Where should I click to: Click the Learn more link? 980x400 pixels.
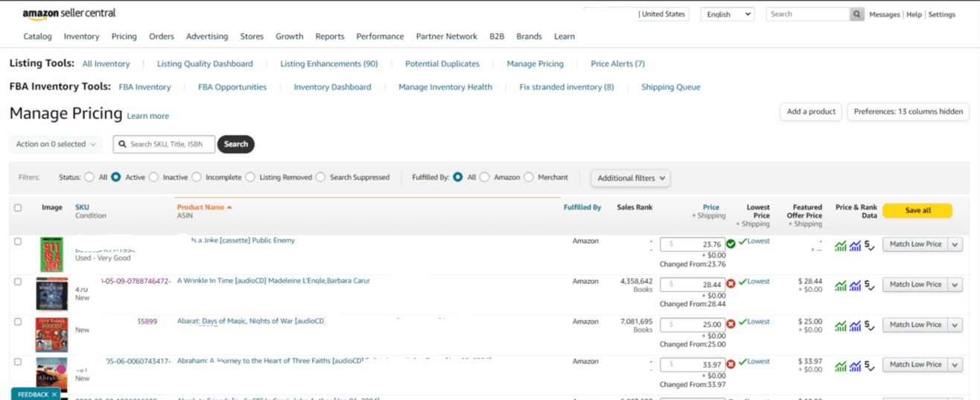(x=148, y=116)
